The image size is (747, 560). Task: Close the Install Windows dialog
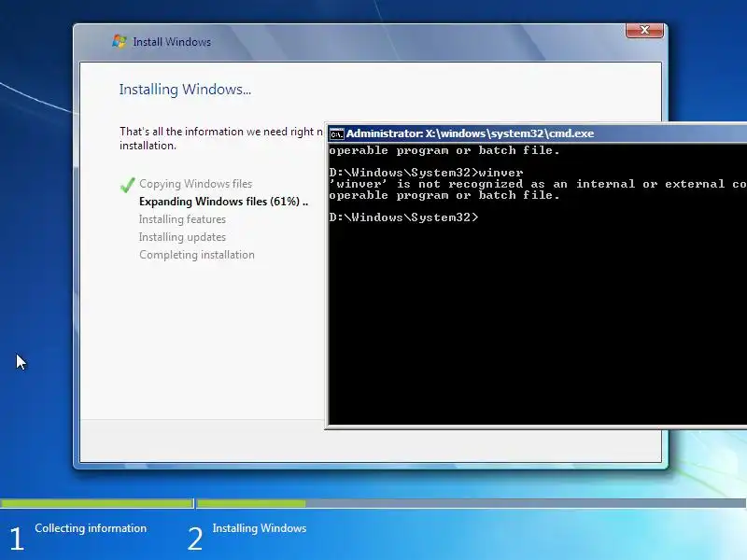pos(644,31)
